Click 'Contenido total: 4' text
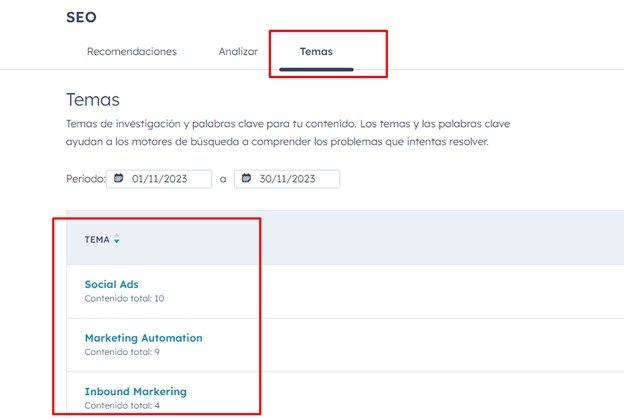 [122, 405]
